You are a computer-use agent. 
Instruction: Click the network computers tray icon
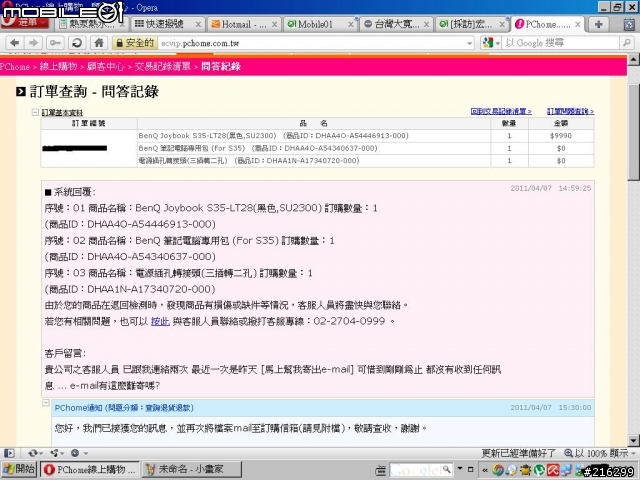pyautogui.click(x=567, y=470)
